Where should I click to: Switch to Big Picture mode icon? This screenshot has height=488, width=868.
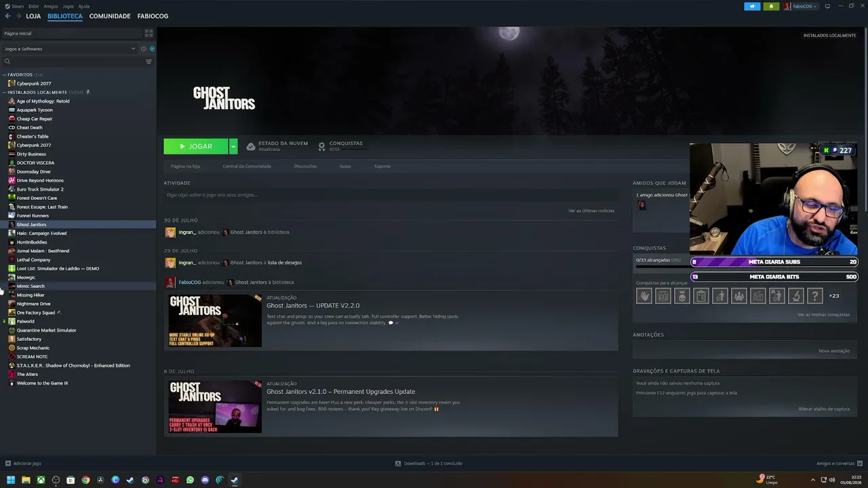coord(827,6)
